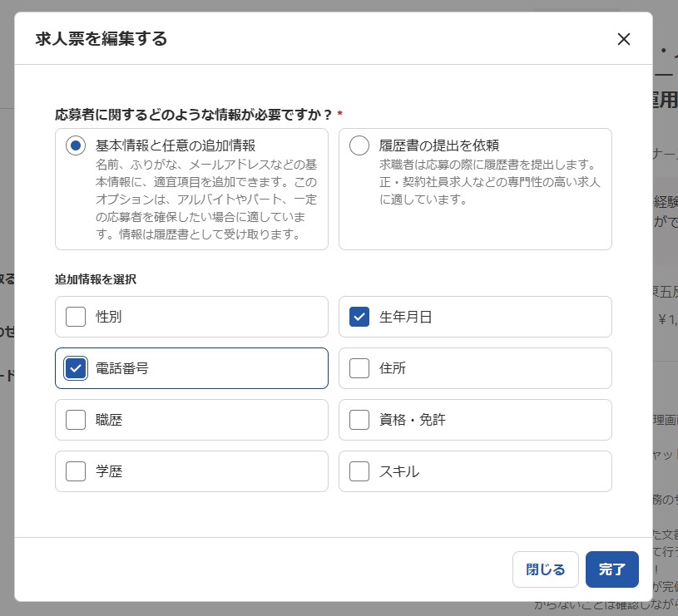This screenshot has height=616, width=678.
Task: Mark the 学歴 checkbox
Action: click(76, 471)
